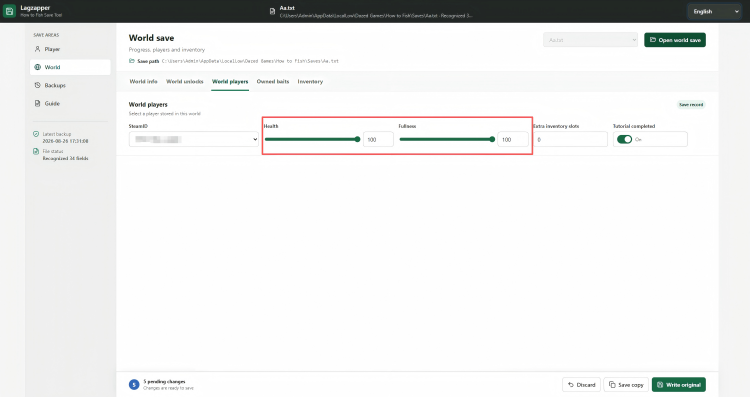This screenshot has height=397, width=750.
Task: Go to the Player save area
Action: [x=70, y=49]
